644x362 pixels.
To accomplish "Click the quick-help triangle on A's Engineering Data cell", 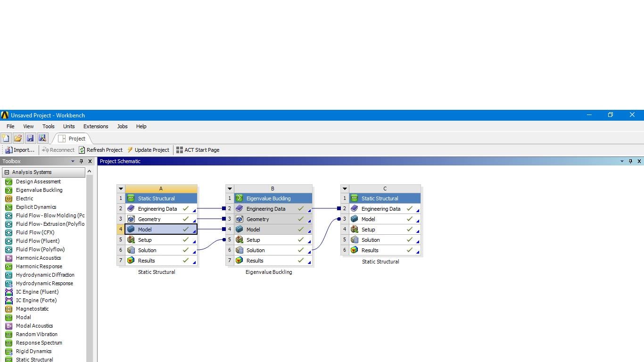I will click(194, 211).
